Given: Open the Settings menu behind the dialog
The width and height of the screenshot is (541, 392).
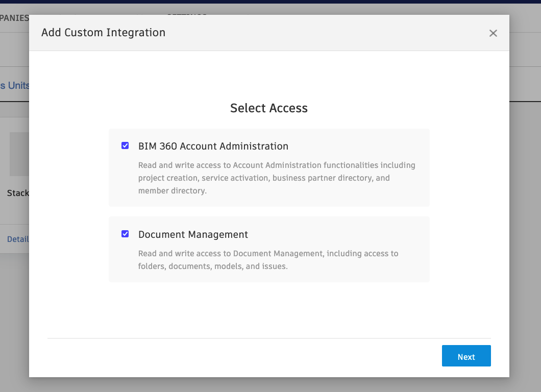Looking at the screenshot, I should click(187, 14).
